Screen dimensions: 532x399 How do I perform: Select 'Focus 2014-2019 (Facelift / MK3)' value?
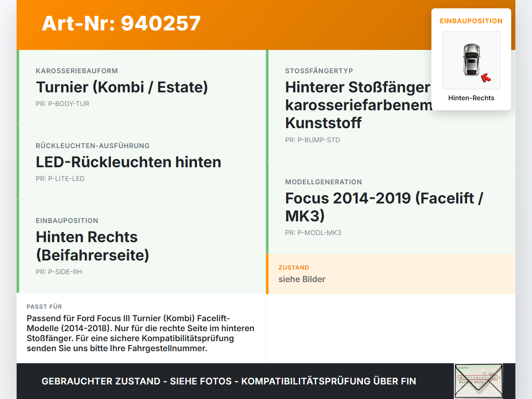click(384, 207)
